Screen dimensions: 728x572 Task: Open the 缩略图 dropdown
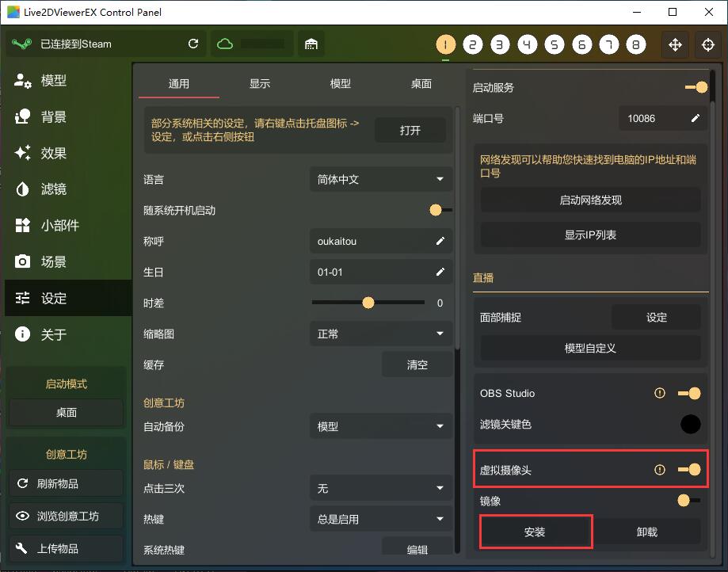[x=381, y=334]
